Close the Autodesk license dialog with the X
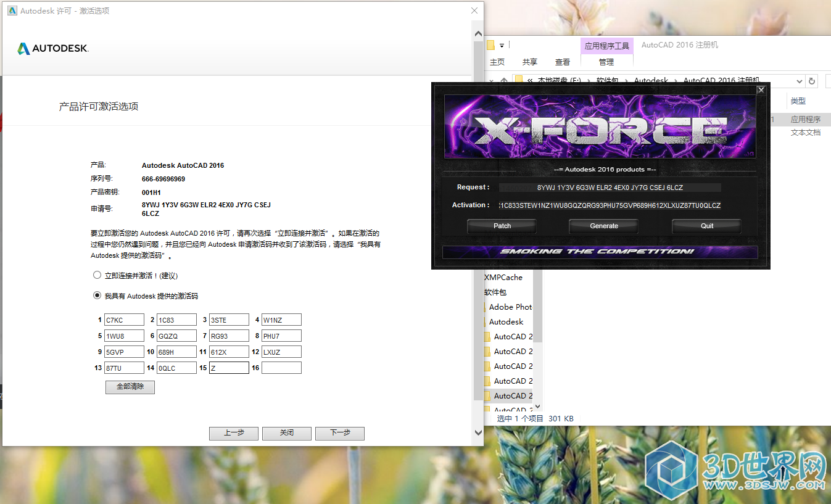This screenshot has height=504, width=831. [x=474, y=10]
